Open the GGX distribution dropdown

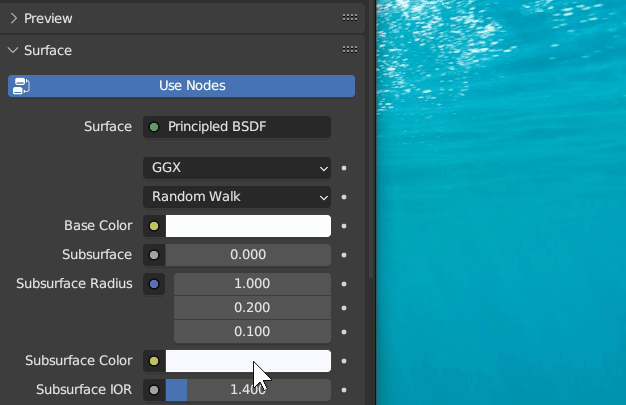pyautogui.click(x=237, y=168)
